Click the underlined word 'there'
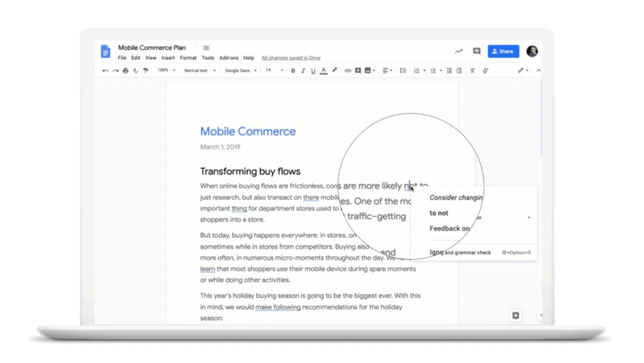644x363 pixels. coord(311,198)
